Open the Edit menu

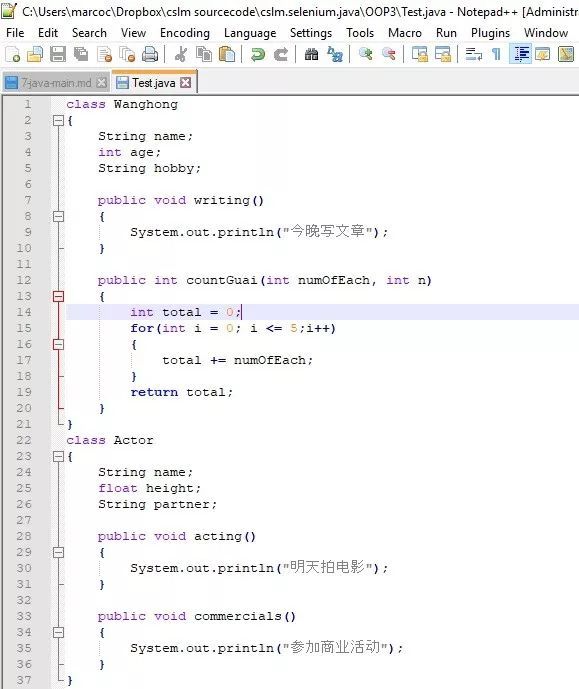[x=48, y=33]
